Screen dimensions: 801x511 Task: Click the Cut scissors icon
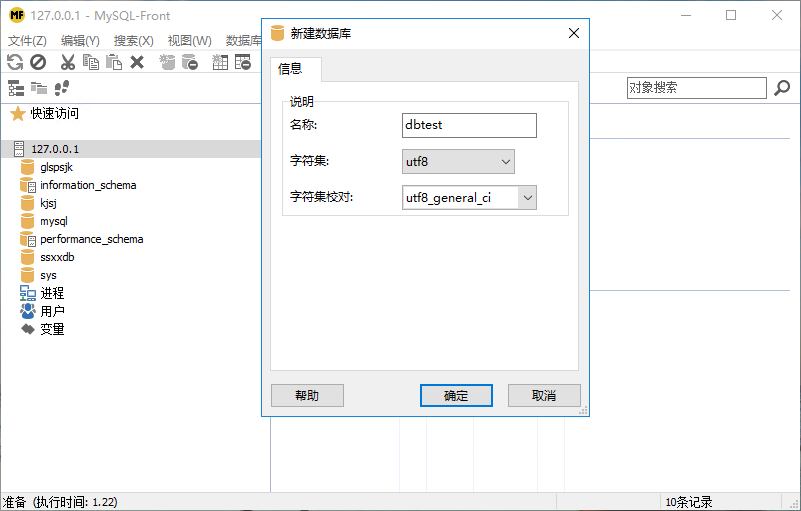tap(67, 62)
